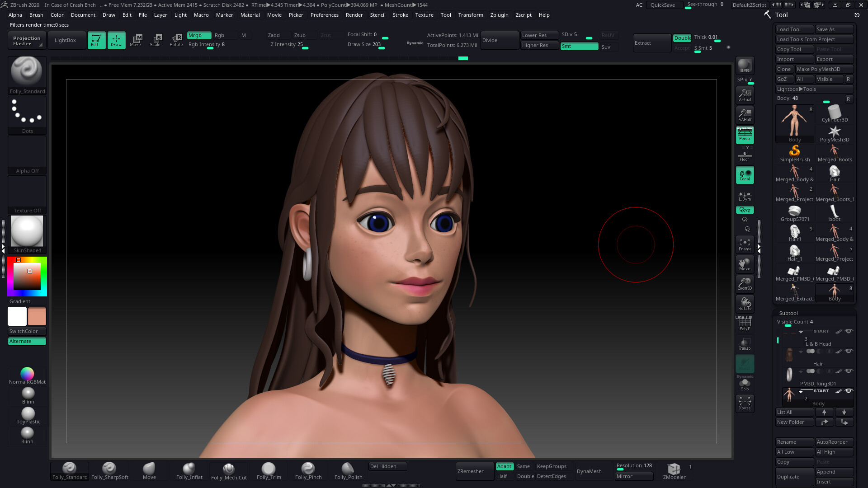This screenshot has height=488, width=868.
Task: Open the Zplugin menu
Action: tap(499, 15)
